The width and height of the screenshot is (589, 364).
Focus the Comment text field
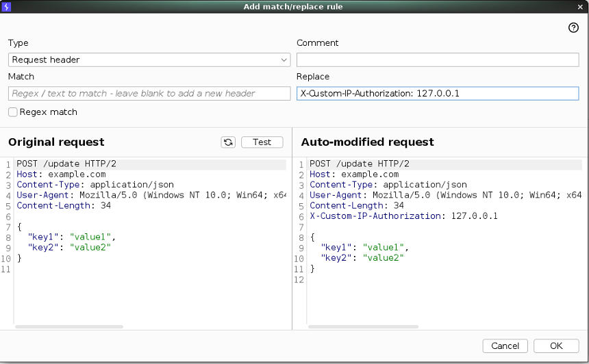pyautogui.click(x=437, y=60)
